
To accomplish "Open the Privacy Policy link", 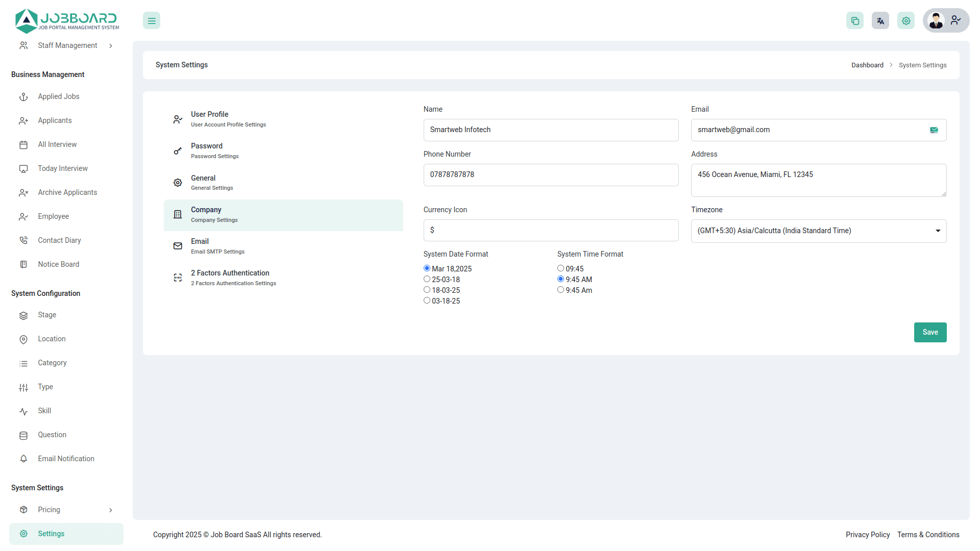I will point(867,535).
